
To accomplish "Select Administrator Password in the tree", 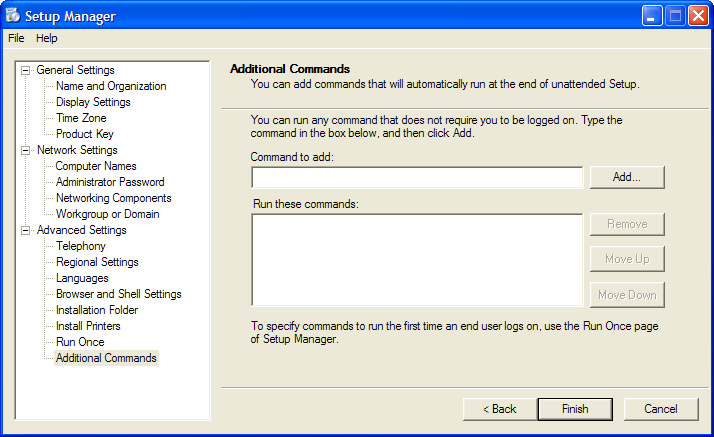I will pos(110,182).
